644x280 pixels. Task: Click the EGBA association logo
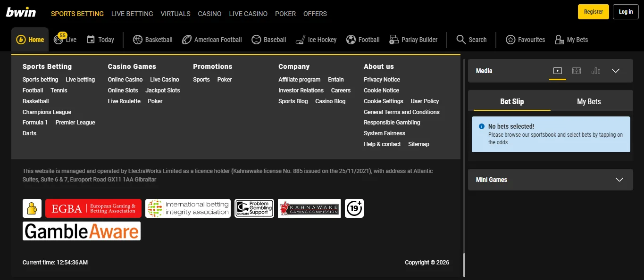coord(93,208)
